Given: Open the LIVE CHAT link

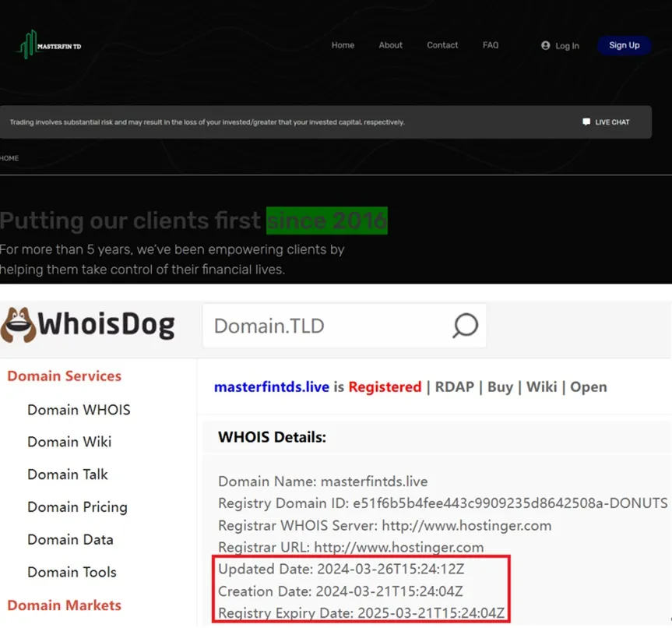Looking at the screenshot, I should [612, 122].
